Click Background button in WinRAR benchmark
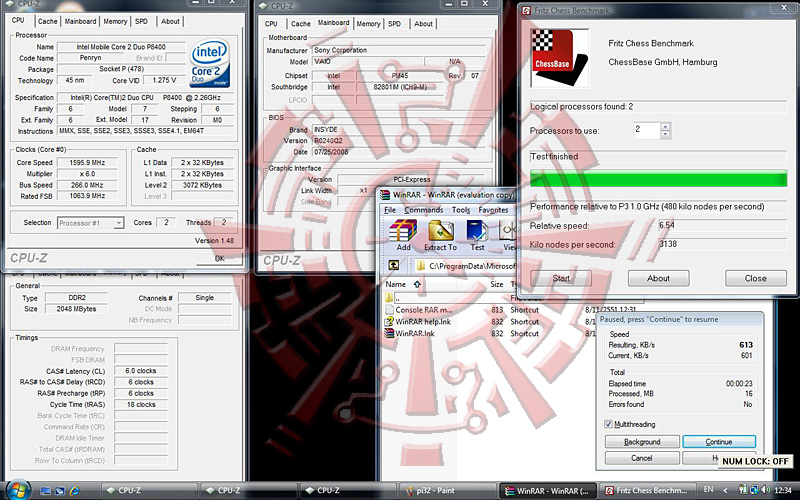This screenshot has width=800, height=500. click(x=642, y=442)
